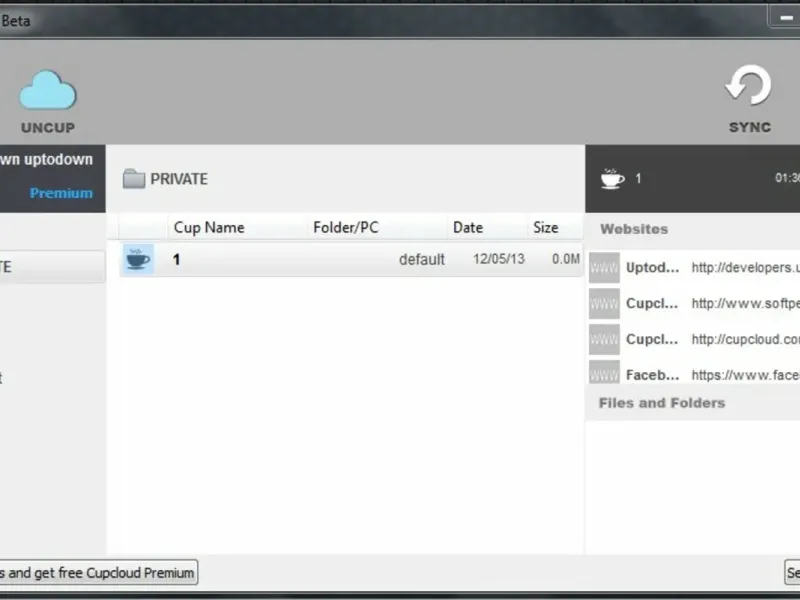Select the coffee cup icon in row 1
The height and width of the screenshot is (600, 800).
pos(138,259)
